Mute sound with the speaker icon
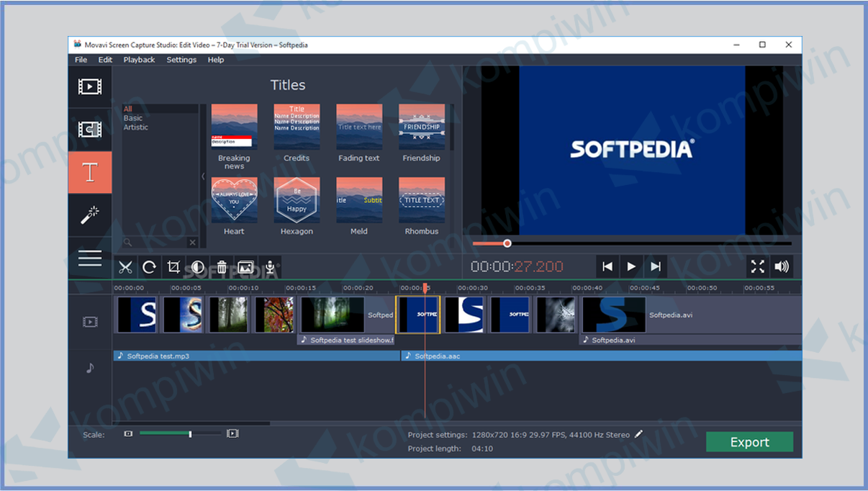This screenshot has height=491, width=868. (782, 266)
